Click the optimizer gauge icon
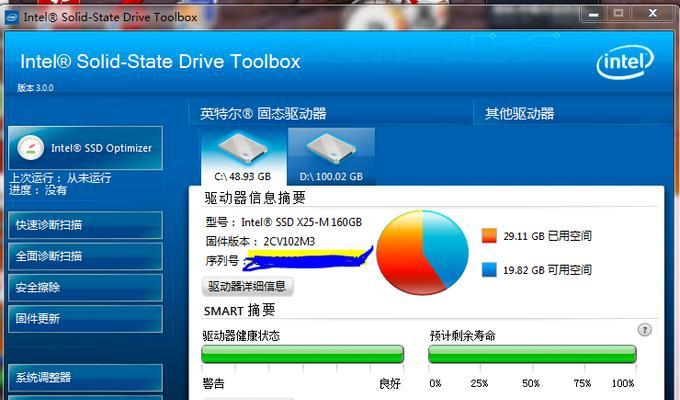 pyautogui.click(x=30, y=148)
